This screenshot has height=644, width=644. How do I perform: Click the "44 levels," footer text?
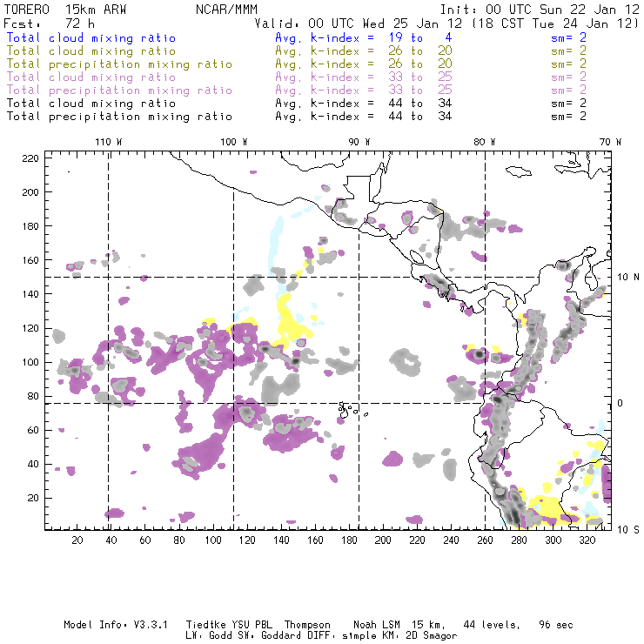[x=492, y=625]
